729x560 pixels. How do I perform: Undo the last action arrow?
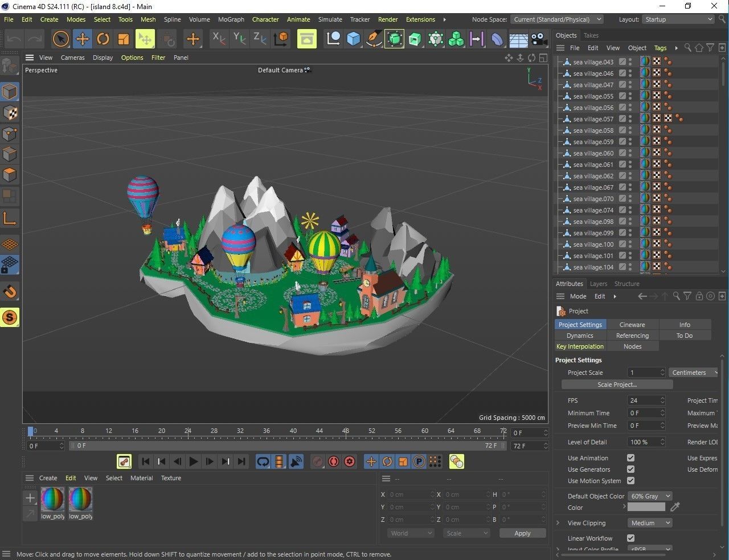tap(14, 39)
